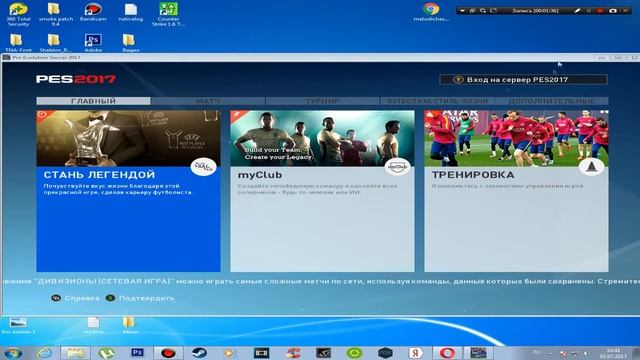Viewport: 640px width, 360px height.
Task: Open the Windows Start menu
Action: pos(13,353)
